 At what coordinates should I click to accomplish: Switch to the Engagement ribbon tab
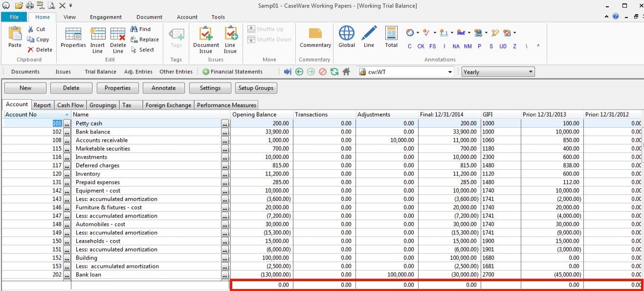(106, 17)
